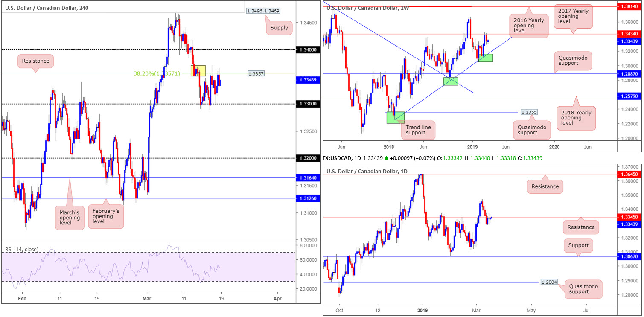Select the red 1.33450 price tag
644x317 pixels.
click(x=630, y=217)
